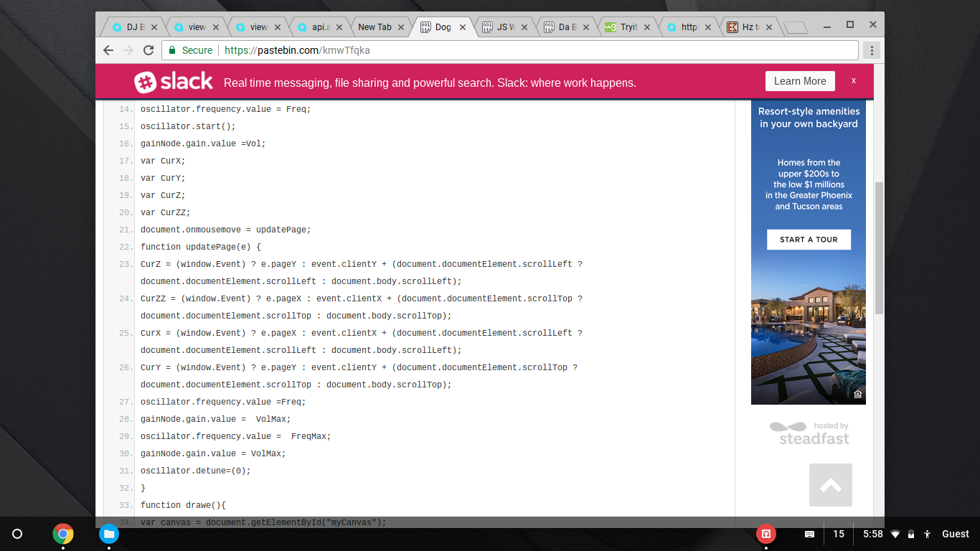Viewport: 980px width, 551px height.
Task: Close the Tryit tab
Action: 647,27
